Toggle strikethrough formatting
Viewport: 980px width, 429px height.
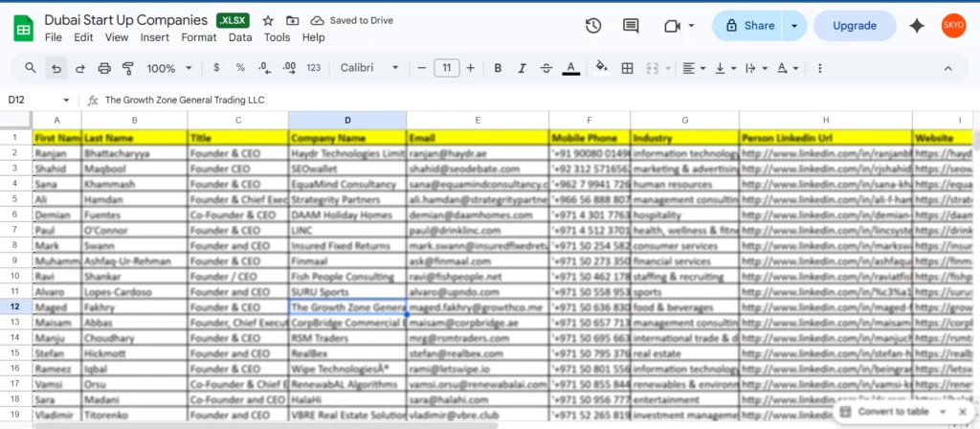click(546, 68)
